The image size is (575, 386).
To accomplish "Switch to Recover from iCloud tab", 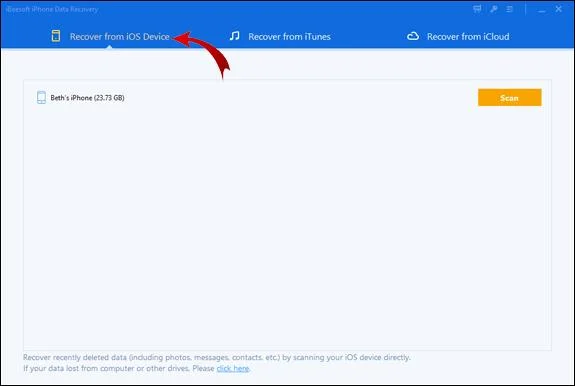I will pos(458,36).
